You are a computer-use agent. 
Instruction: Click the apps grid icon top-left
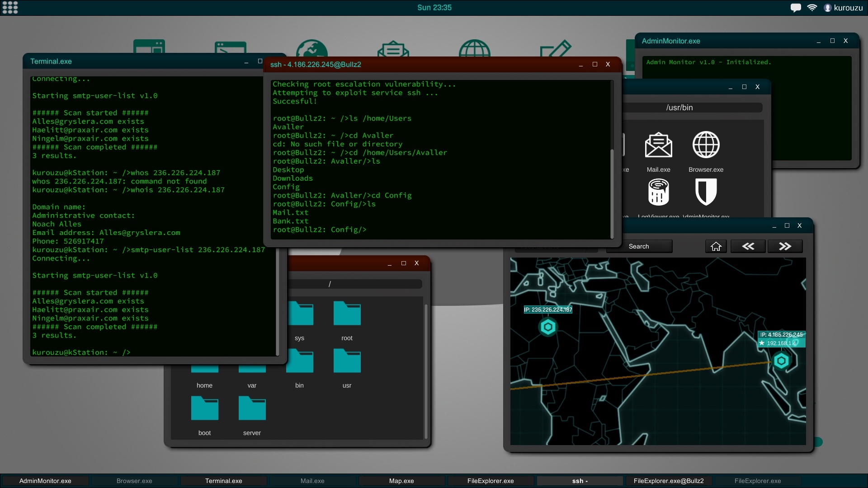tap(10, 8)
